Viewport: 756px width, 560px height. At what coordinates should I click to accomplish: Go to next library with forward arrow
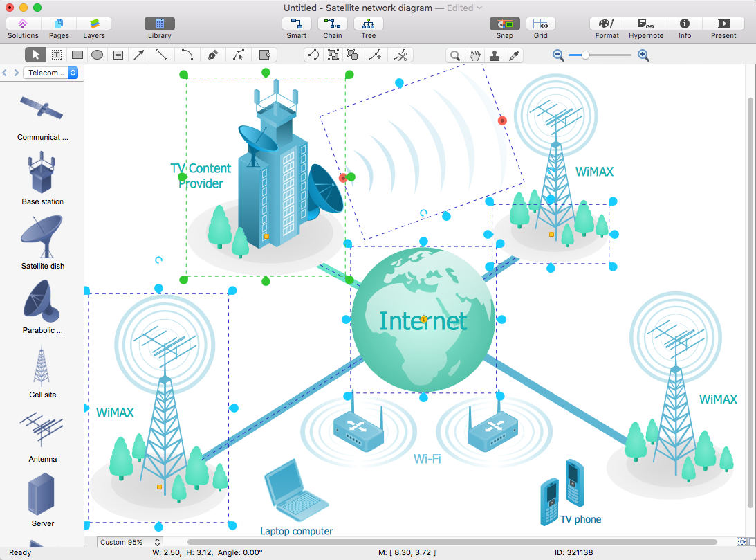[17, 73]
